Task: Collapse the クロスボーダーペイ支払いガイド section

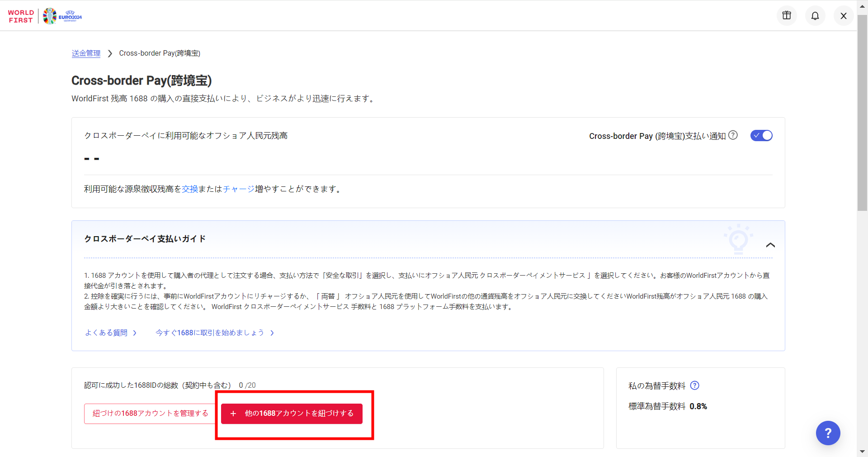Action: (x=770, y=245)
